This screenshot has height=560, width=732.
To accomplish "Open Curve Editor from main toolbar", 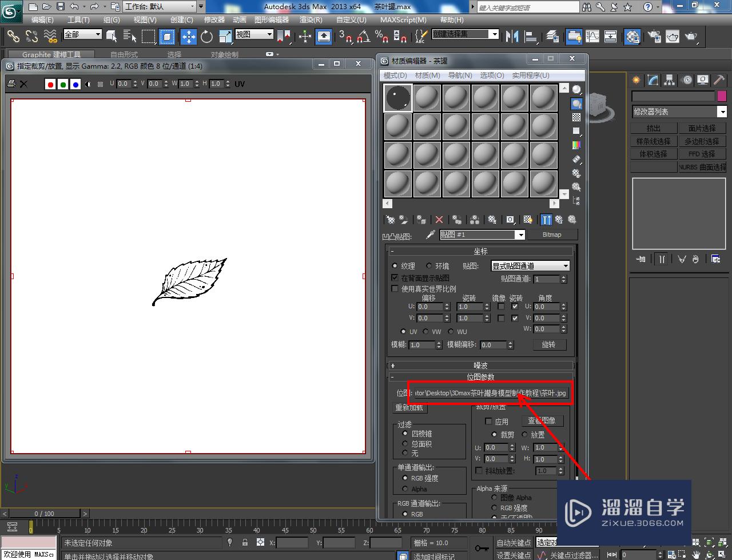I will (592, 37).
